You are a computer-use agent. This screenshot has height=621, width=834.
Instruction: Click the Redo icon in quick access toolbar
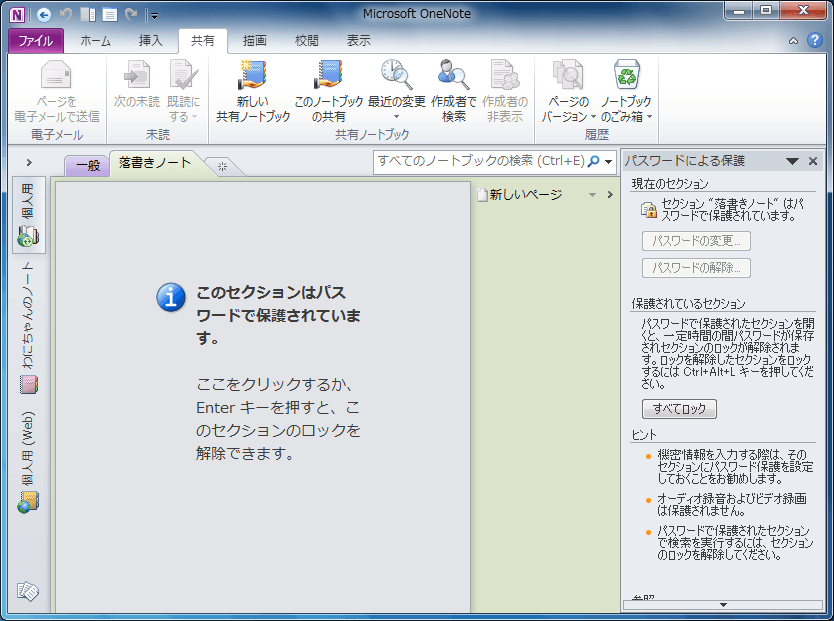click(x=131, y=14)
